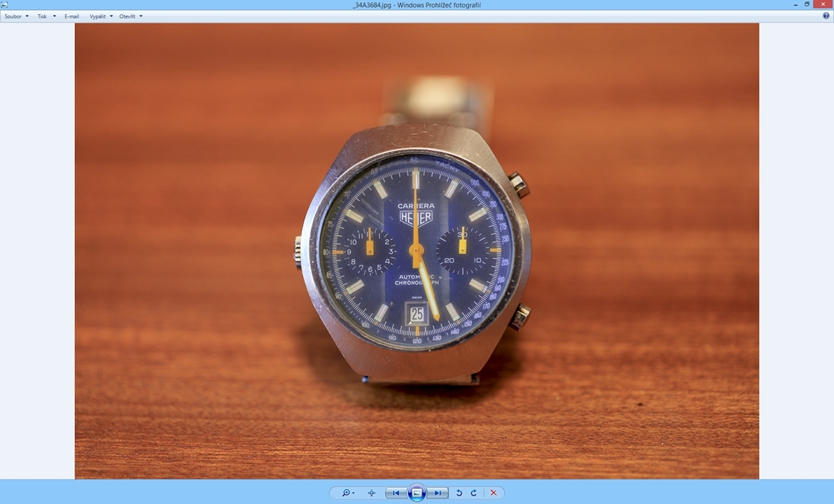Minimize the photo viewer window

point(795,4)
